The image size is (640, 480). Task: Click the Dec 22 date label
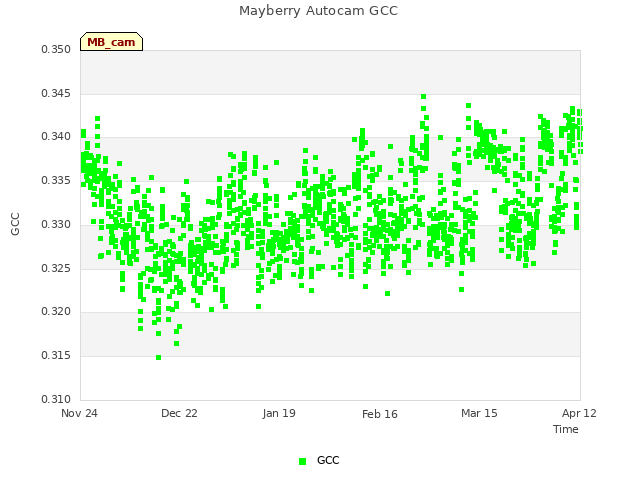(179, 413)
